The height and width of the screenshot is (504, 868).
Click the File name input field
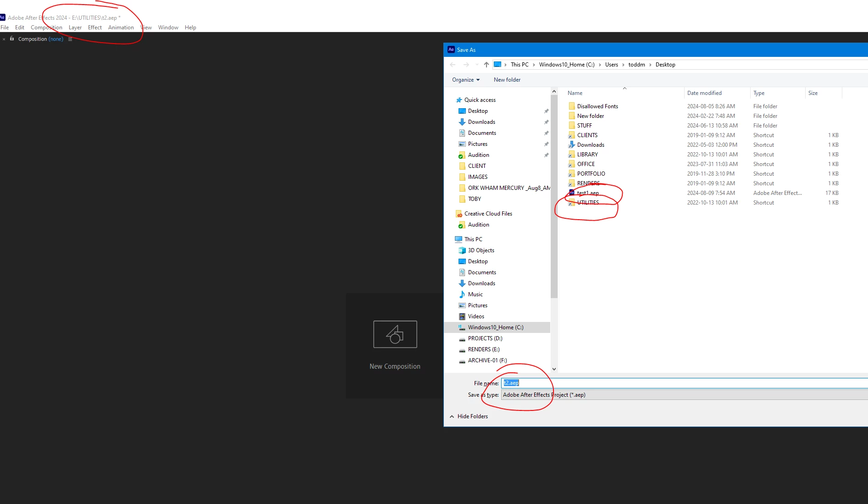pos(684,383)
